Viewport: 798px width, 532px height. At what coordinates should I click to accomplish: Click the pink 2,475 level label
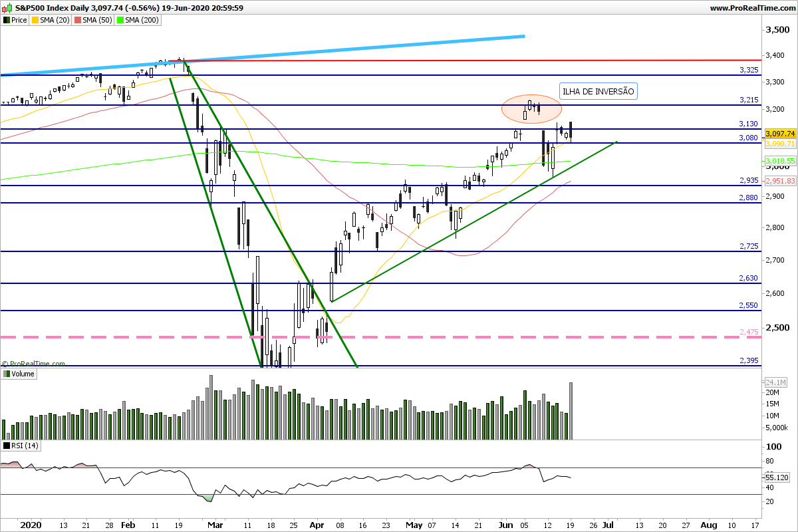click(749, 332)
